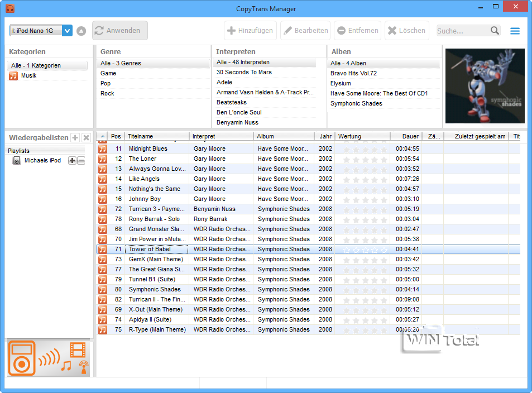Click the music icon for Tower of Babel
532x393 pixels.
click(102, 250)
